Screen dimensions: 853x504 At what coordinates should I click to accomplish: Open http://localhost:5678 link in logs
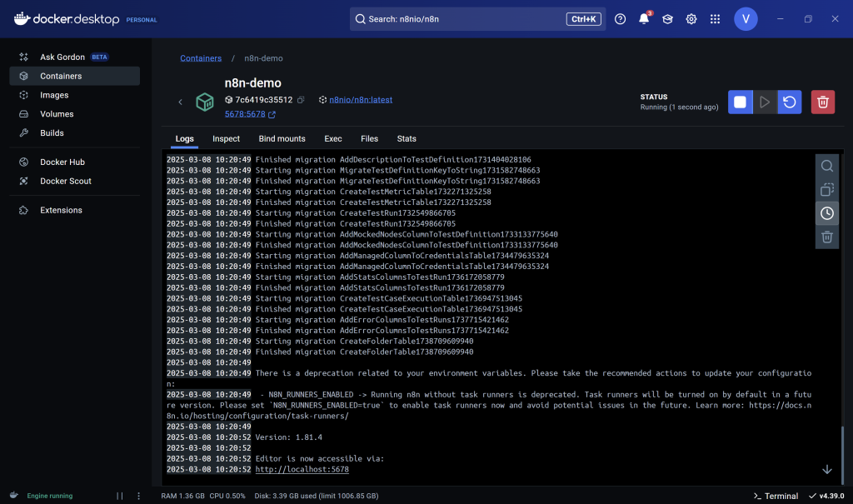[302, 469]
